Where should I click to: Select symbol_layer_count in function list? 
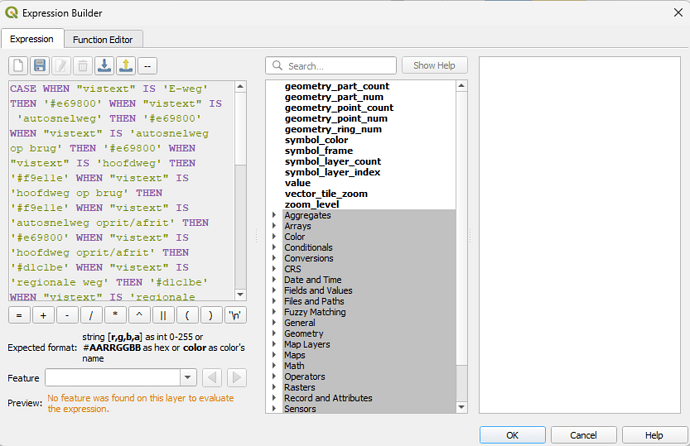333,161
